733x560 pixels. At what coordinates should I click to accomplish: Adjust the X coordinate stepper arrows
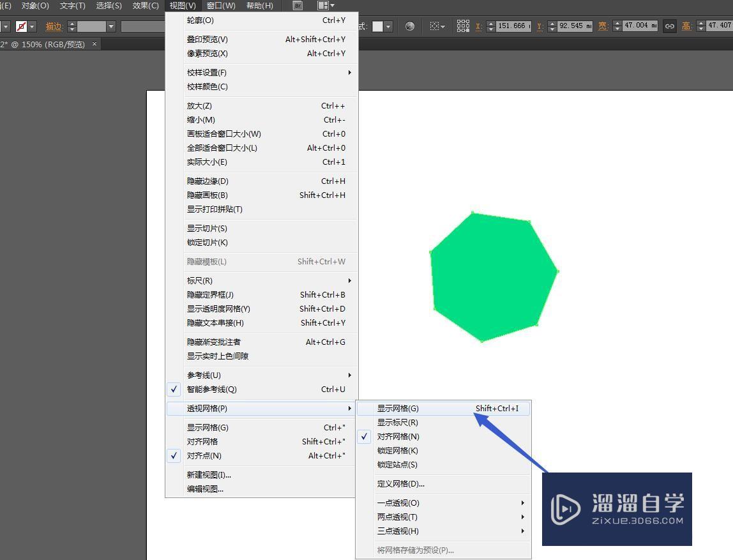pyautogui.click(x=491, y=26)
